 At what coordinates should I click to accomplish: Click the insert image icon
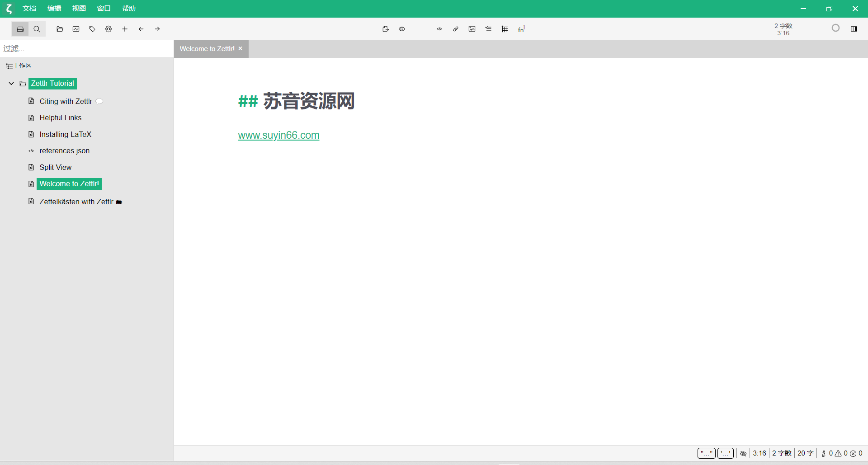pyautogui.click(x=472, y=28)
